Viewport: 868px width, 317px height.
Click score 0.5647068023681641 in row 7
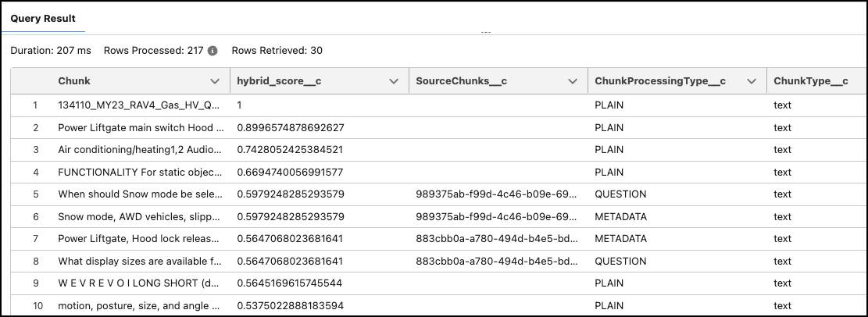point(290,239)
